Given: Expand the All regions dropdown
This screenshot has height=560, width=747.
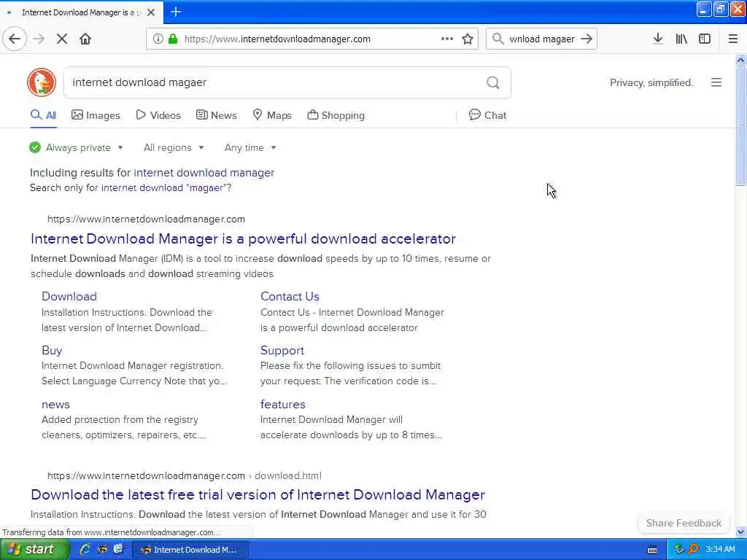Looking at the screenshot, I should 174,147.
